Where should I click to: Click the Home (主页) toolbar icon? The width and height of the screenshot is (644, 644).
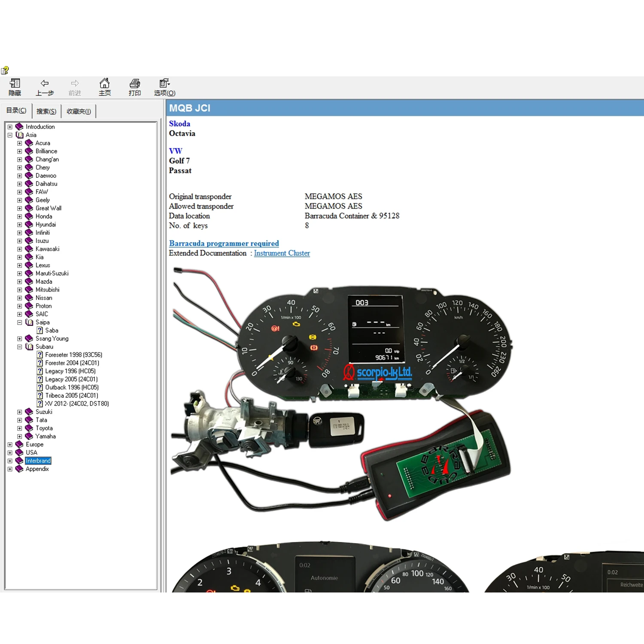(104, 83)
